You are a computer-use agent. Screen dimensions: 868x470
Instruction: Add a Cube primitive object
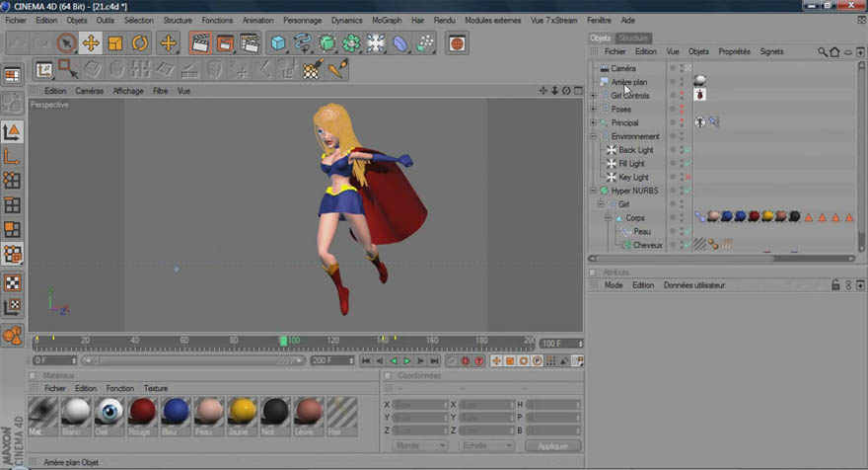[x=278, y=43]
